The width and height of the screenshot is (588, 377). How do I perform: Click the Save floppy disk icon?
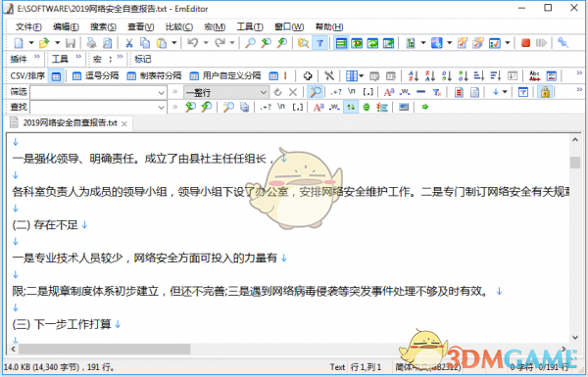tap(71, 43)
